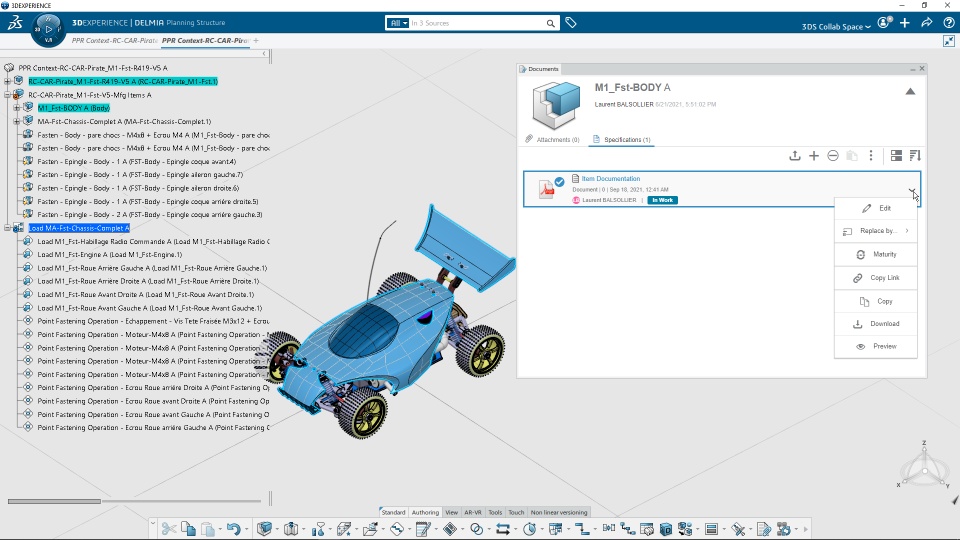Click the tree horizontal scrollbar
The image size is (960, 540).
click(x=54, y=501)
